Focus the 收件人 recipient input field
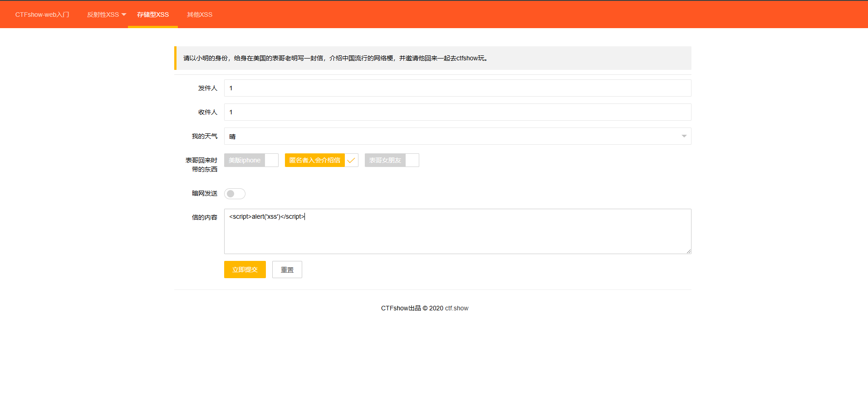Image resolution: width=868 pixels, height=412 pixels. coord(457,112)
